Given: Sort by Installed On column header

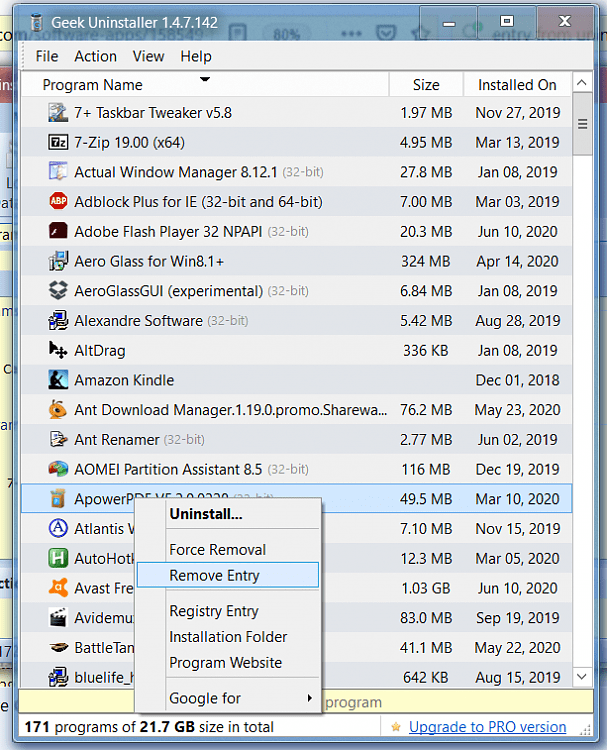Looking at the screenshot, I should 517,85.
